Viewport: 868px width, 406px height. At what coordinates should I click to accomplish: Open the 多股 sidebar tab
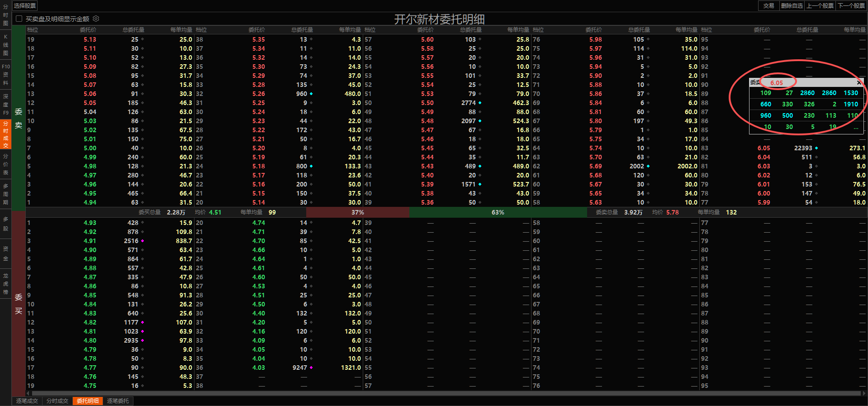coord(5,224)
